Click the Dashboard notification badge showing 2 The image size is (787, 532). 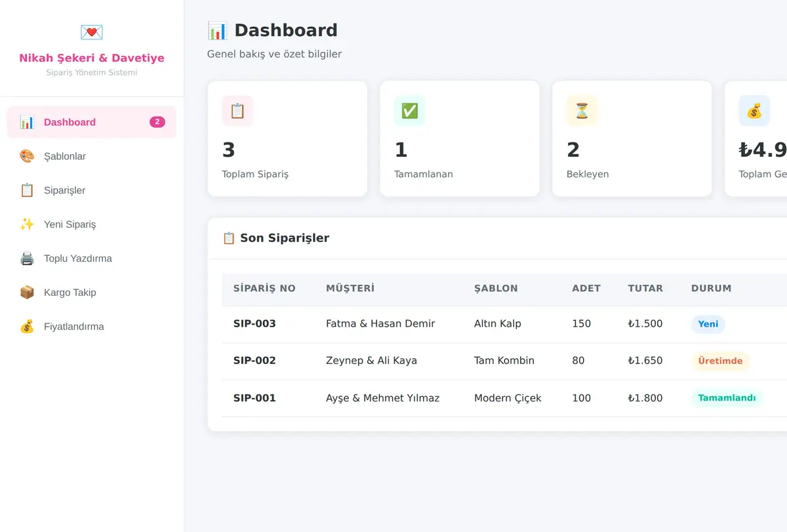(157, 122)
